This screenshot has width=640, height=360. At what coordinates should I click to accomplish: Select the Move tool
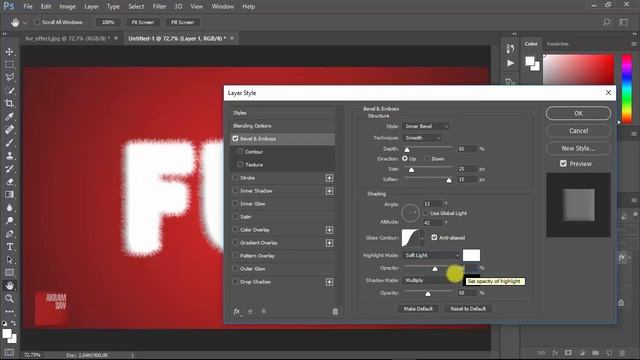(x=9, y=52)
